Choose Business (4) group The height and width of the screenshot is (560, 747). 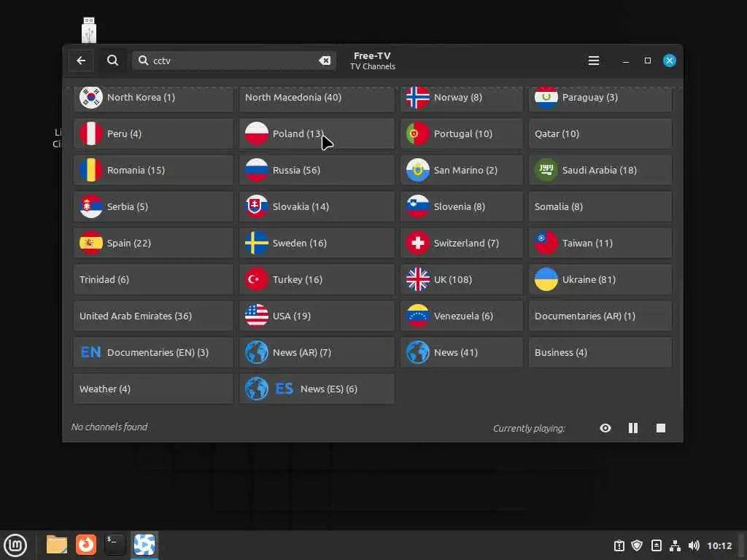pyautogui.click(x=600, y=352)
